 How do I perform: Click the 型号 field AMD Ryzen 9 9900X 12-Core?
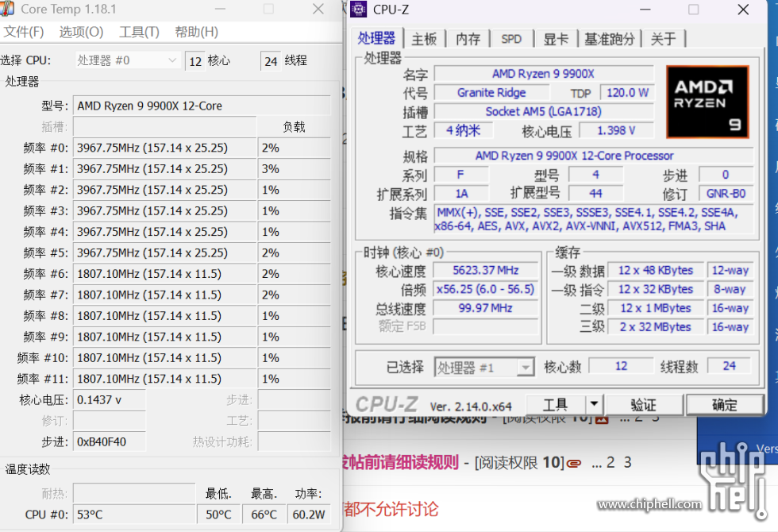[x=202, y=106]
